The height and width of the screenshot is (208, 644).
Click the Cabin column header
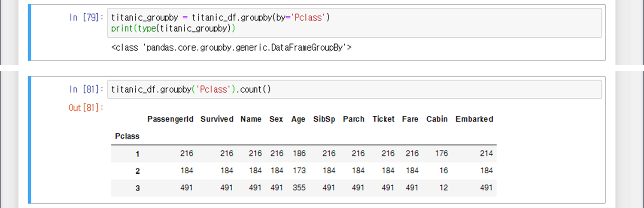[x=437, y=119]
